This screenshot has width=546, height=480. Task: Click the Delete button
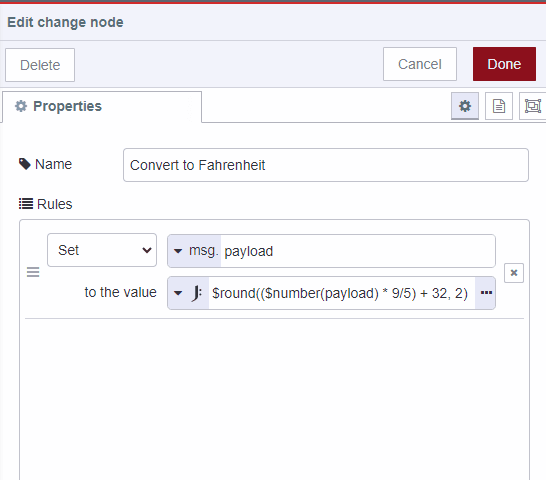(40, 65)
